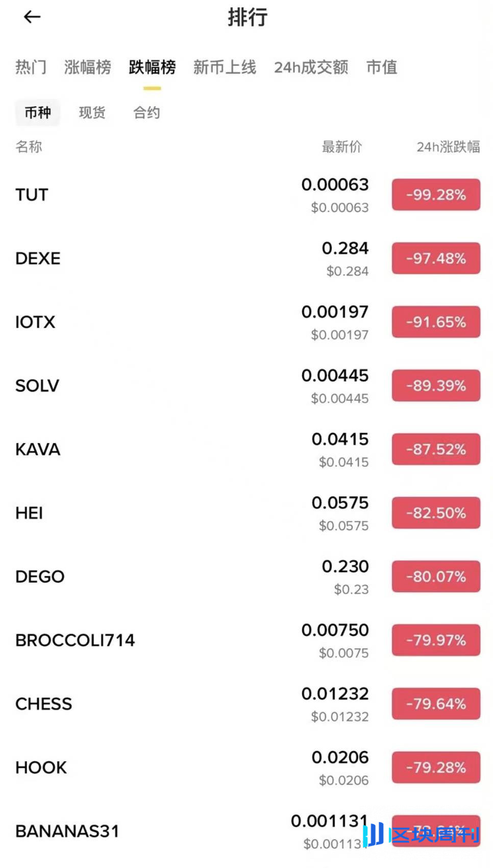Sort by 名称 column header
493x868 pixels.
click(x=29, y=147)
